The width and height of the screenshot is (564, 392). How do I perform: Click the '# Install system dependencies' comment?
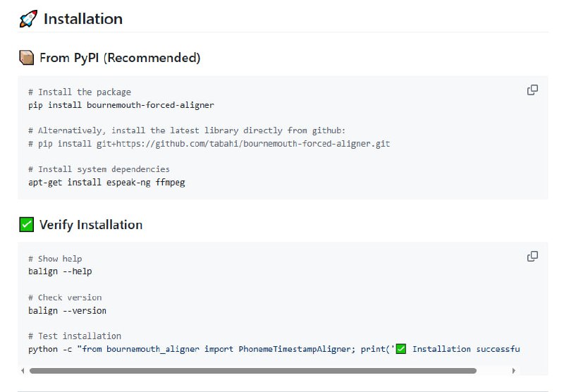coord(99,169)
